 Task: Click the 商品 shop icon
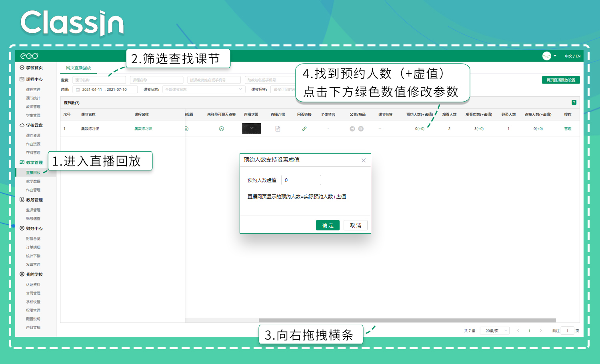pos(361,129)
